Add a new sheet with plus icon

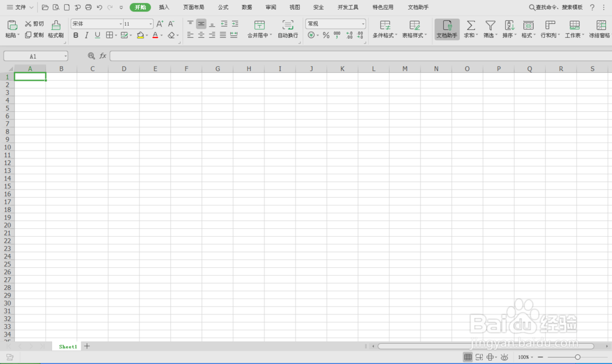87,346
